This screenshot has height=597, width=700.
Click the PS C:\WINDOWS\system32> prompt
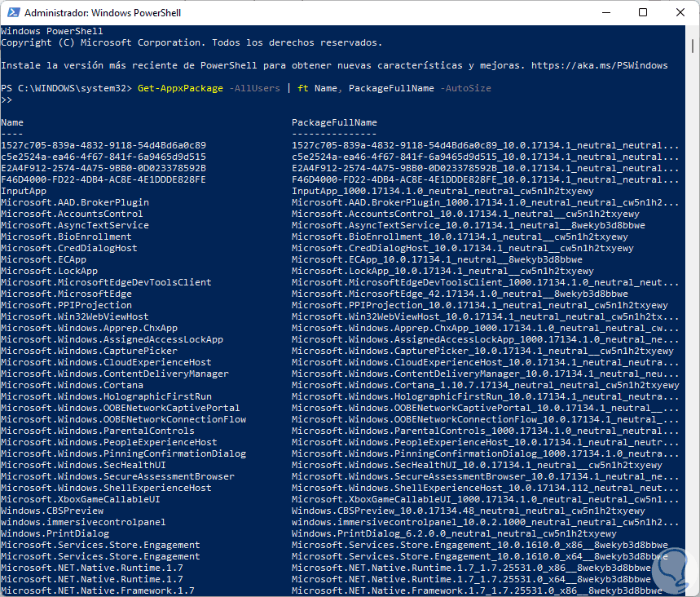tap(67, 88)
